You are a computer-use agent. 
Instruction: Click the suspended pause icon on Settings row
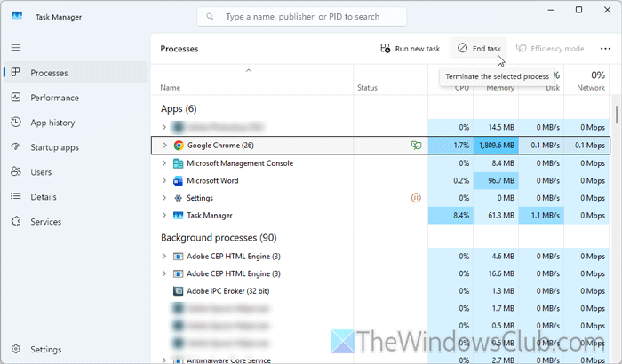(416, 198)
